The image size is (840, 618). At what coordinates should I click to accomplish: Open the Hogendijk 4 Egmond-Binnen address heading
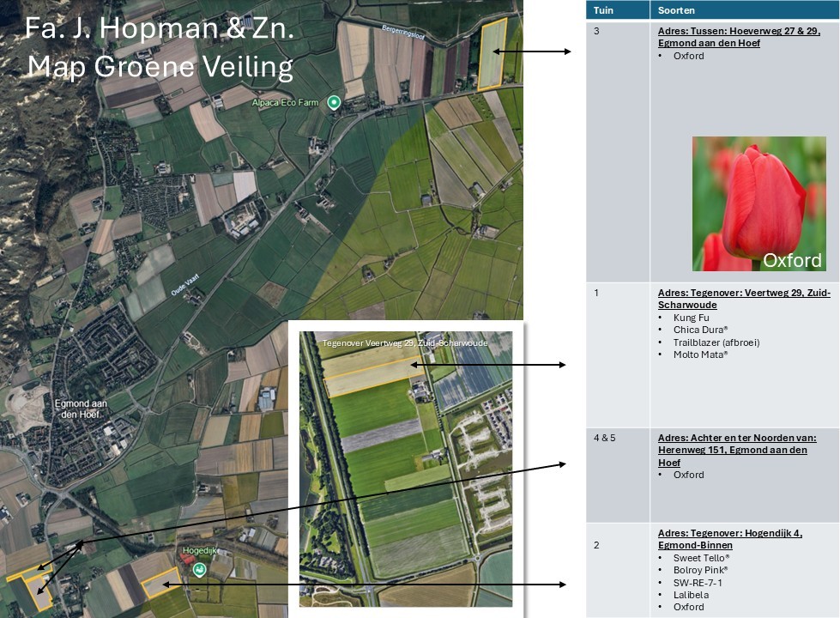(x=729, y=539)
